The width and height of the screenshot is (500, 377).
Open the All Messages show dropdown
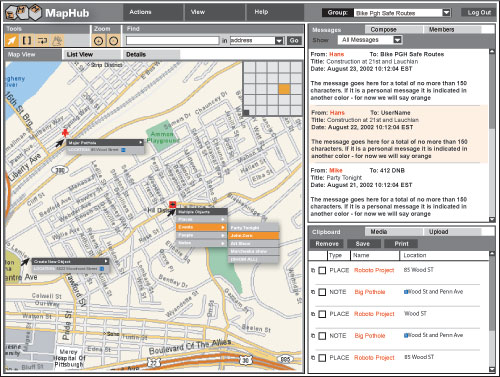[397, 40]
